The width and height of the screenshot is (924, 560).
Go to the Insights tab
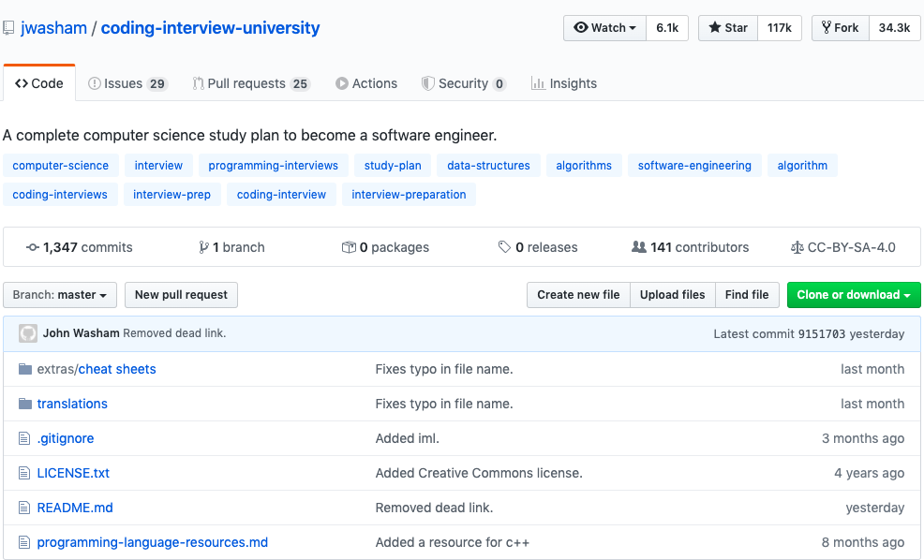(563, 83)
